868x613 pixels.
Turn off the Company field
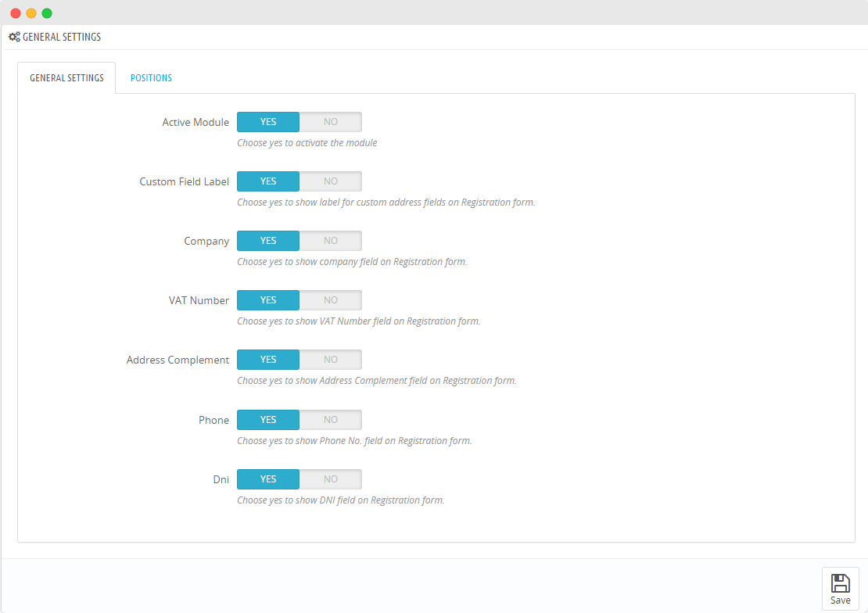click(331, 241)
